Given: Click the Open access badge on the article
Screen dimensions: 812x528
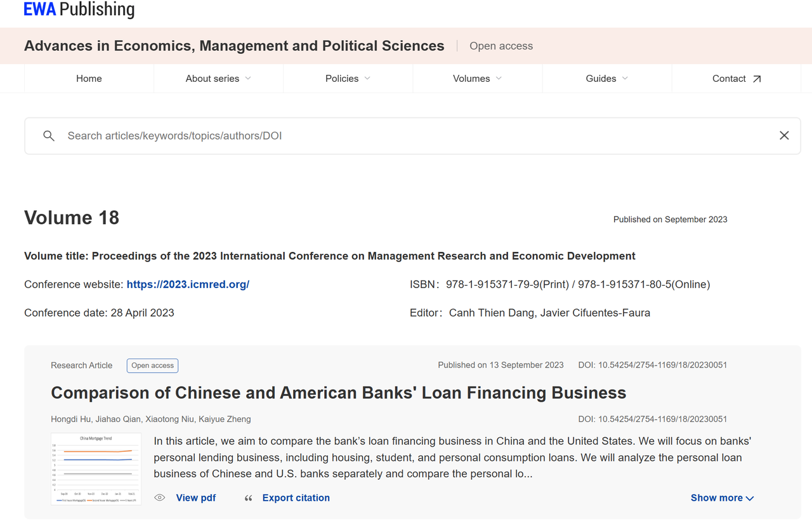Looking at the screenshot, I should coord(152,366).
